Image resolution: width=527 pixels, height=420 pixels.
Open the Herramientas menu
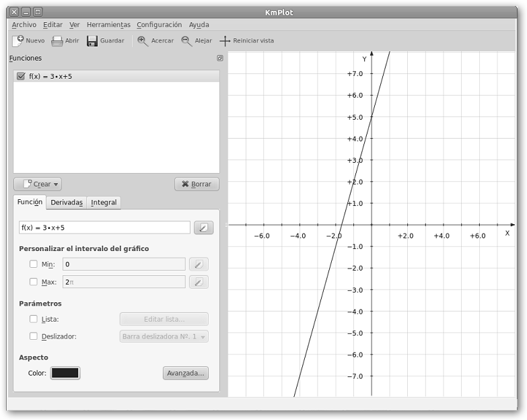(108, 25)
